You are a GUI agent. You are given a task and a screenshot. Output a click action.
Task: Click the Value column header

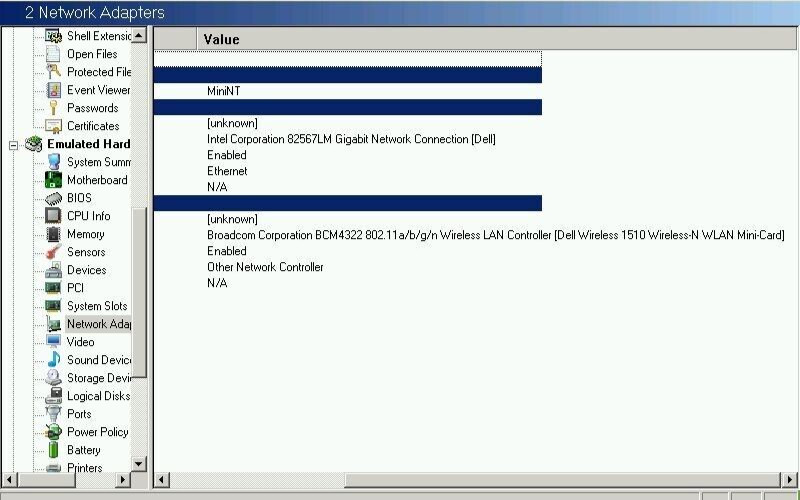pos(496,39)
